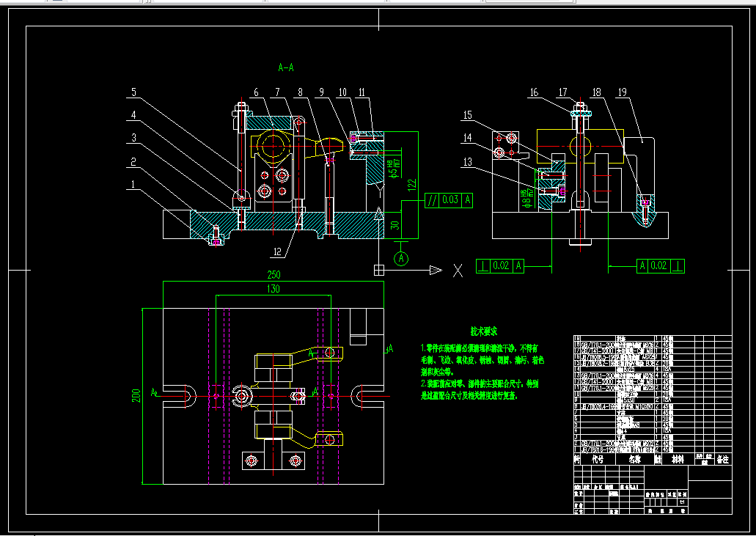This screenshot has width=756, height=536.
Task: Select leader number 11 above section view
Action: coord(362,92)
